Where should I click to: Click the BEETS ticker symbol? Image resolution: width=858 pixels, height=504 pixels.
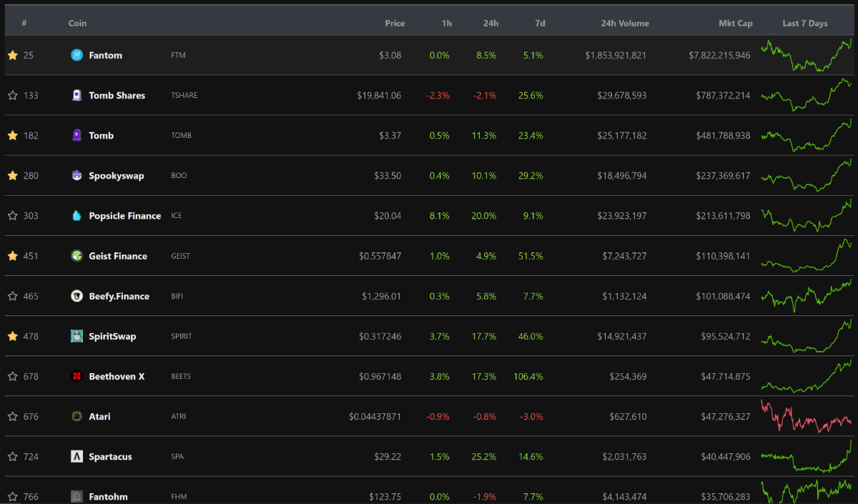tap(181, 376)
